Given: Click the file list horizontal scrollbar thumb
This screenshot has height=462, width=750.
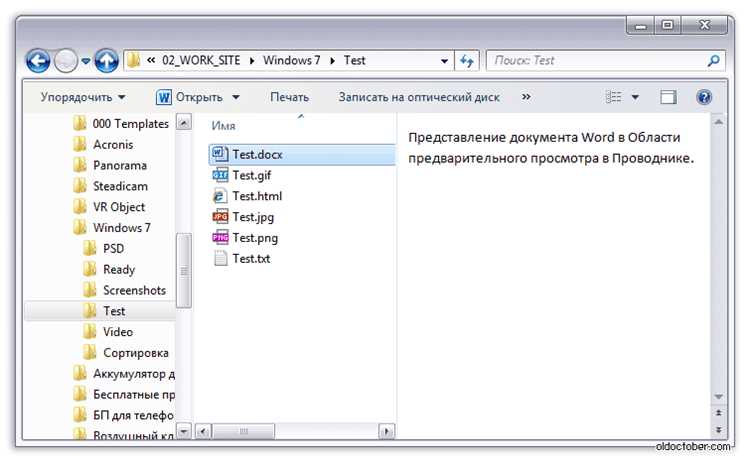Looking at the screenshot, I should (243, 431).
